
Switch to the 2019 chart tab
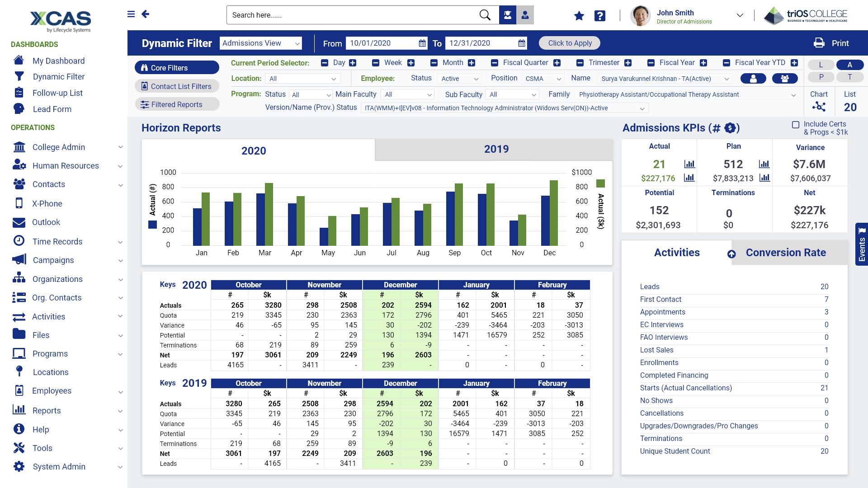(x=496, y=149)
